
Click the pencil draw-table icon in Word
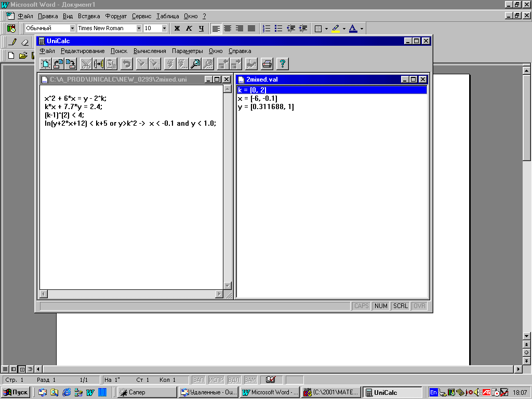click(13, 42)
